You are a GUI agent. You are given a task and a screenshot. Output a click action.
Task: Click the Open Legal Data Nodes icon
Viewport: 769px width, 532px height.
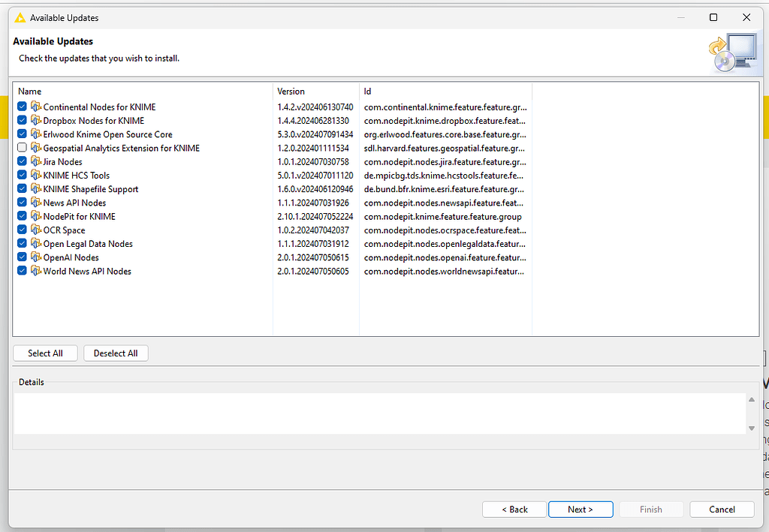click(36, 243)
